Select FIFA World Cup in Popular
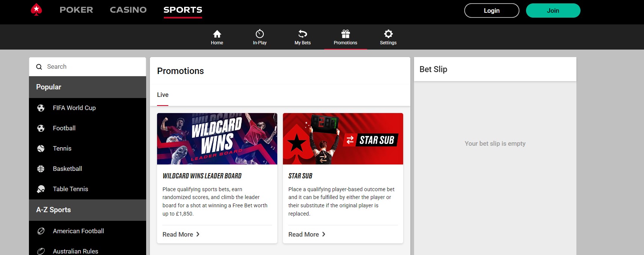644x255 pixels. (x=88, y=108)
